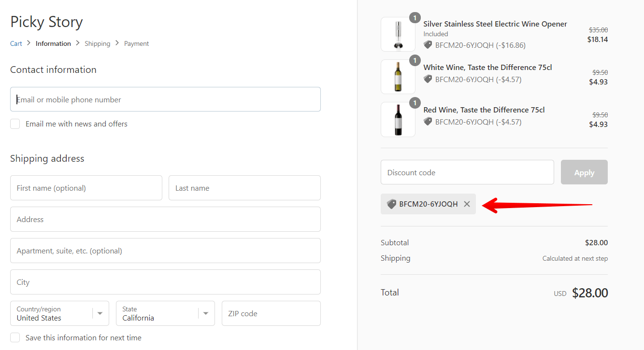Viewport: 644px width, 350px height.
Task: Click the tag icon next to the Red Wine discount code
Action: tap(427, 122)
